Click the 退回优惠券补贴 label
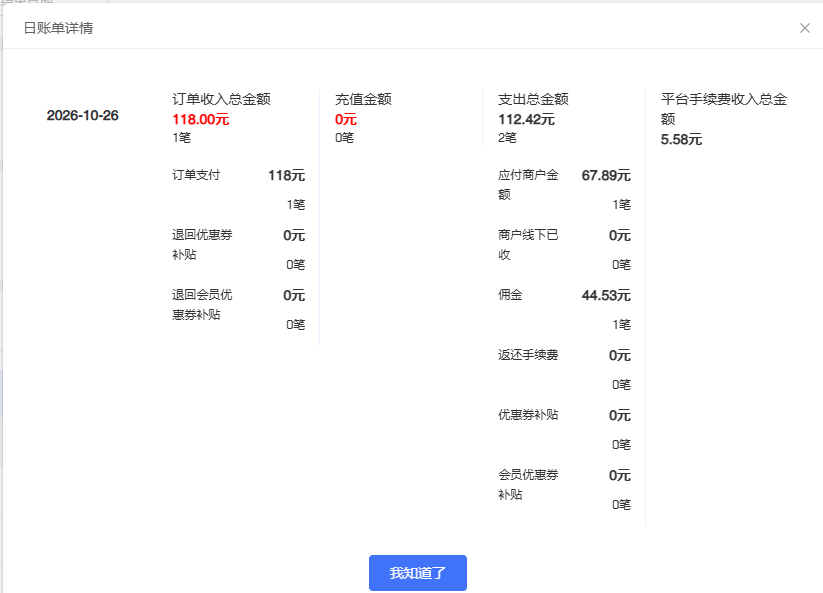The width and height of the screenshot is (823, 593). click(x=202, y=245)
